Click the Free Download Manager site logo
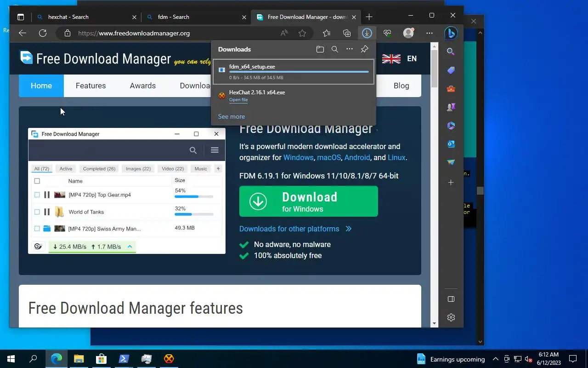588x368 pixels. pyautogui.click(x=96, y=58)
